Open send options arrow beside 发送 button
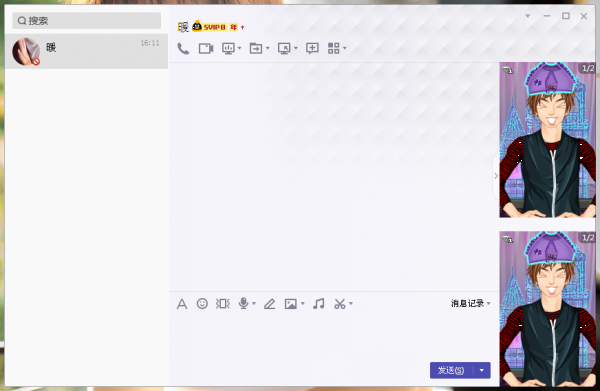The image size is (600, 391). (482, 370)
